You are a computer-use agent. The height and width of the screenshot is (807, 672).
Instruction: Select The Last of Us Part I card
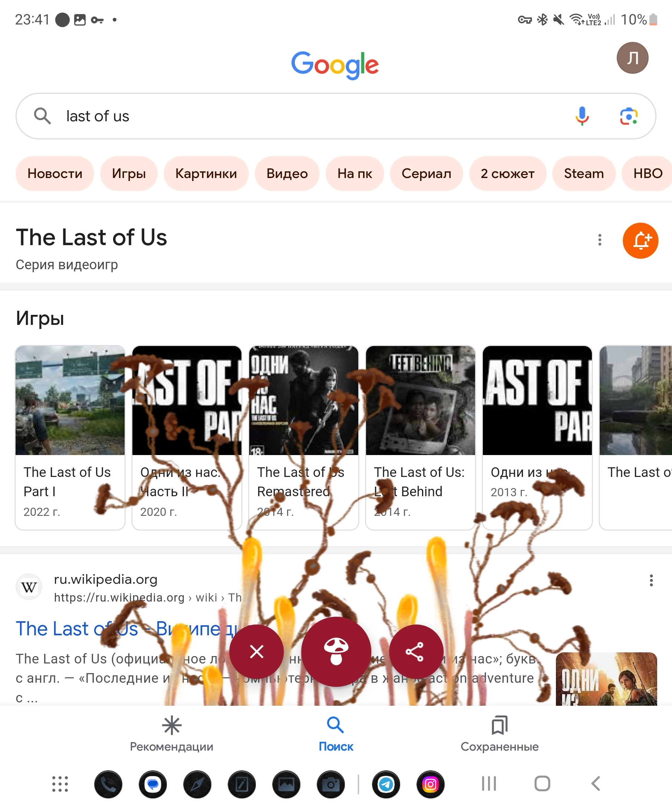tap(70, 437)
